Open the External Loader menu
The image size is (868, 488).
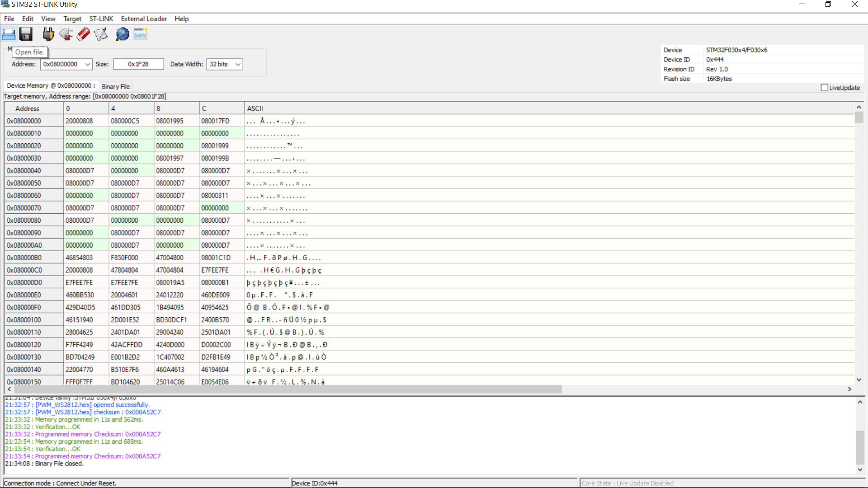pos(144,19)
